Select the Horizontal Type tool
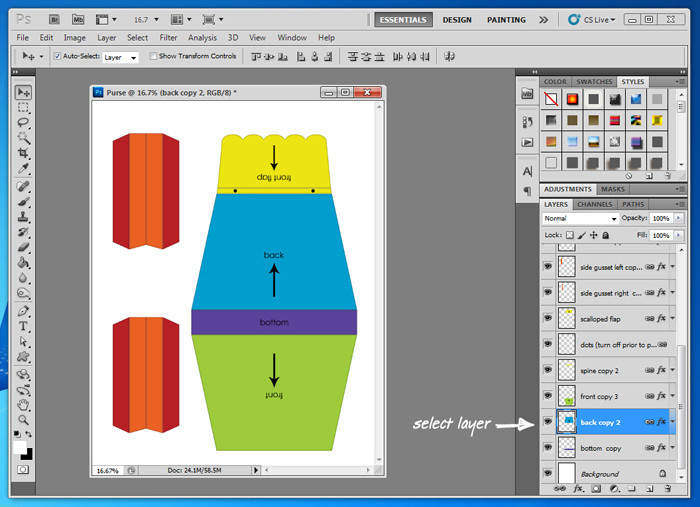 [x=23, y=326]
